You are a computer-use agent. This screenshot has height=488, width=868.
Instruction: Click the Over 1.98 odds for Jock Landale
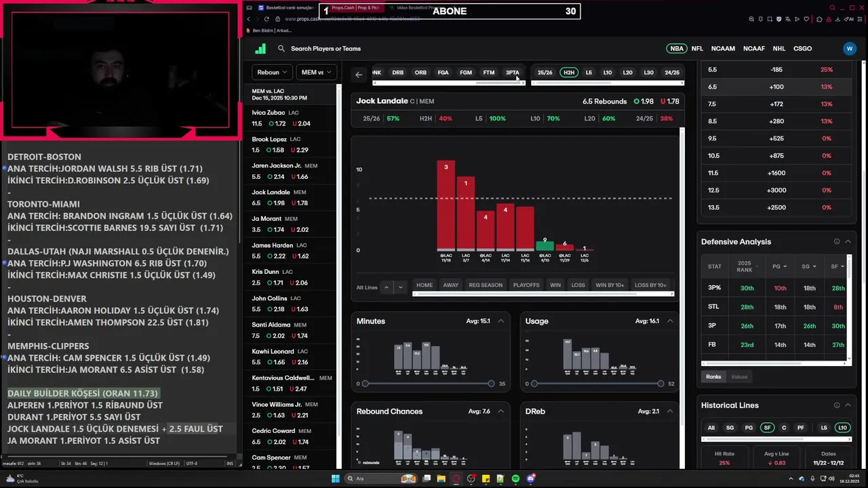[644, 102]
